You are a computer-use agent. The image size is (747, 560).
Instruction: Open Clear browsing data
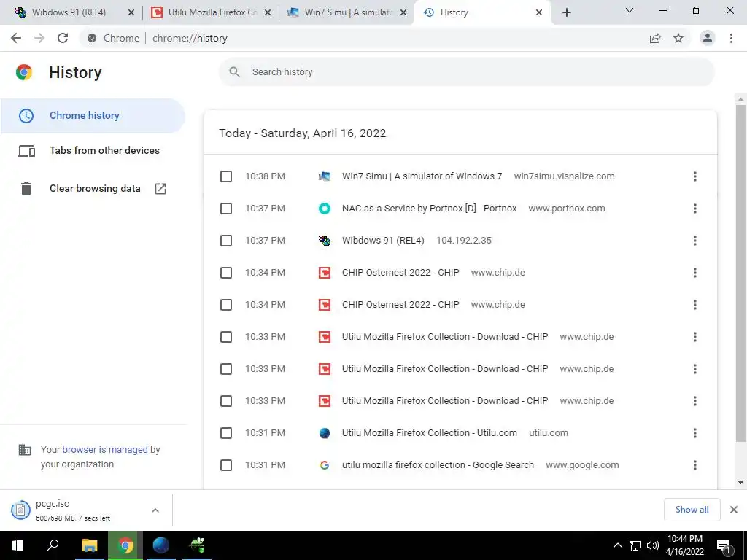point(93,189)
